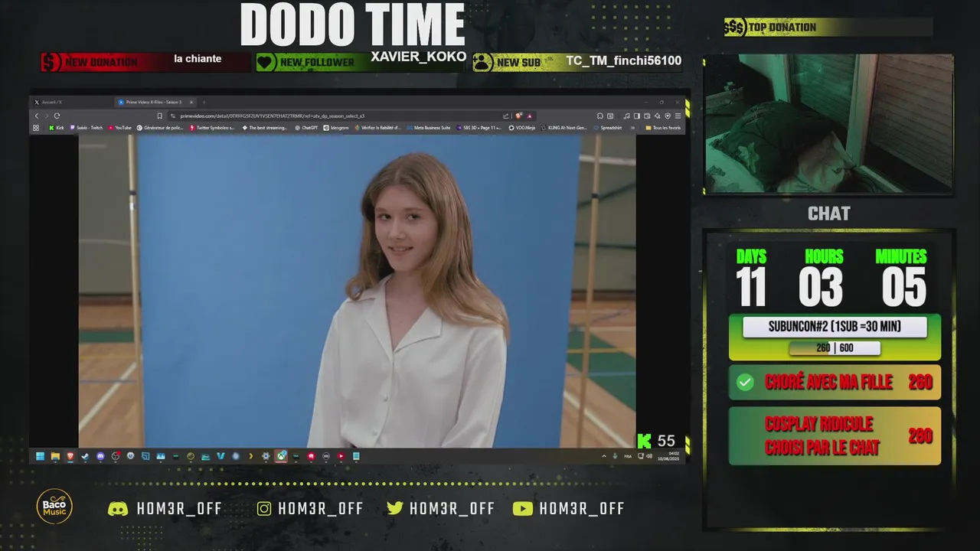Click the COSPLAY RIDICULE goal
The image size is (980, 551).
point(835,435)
